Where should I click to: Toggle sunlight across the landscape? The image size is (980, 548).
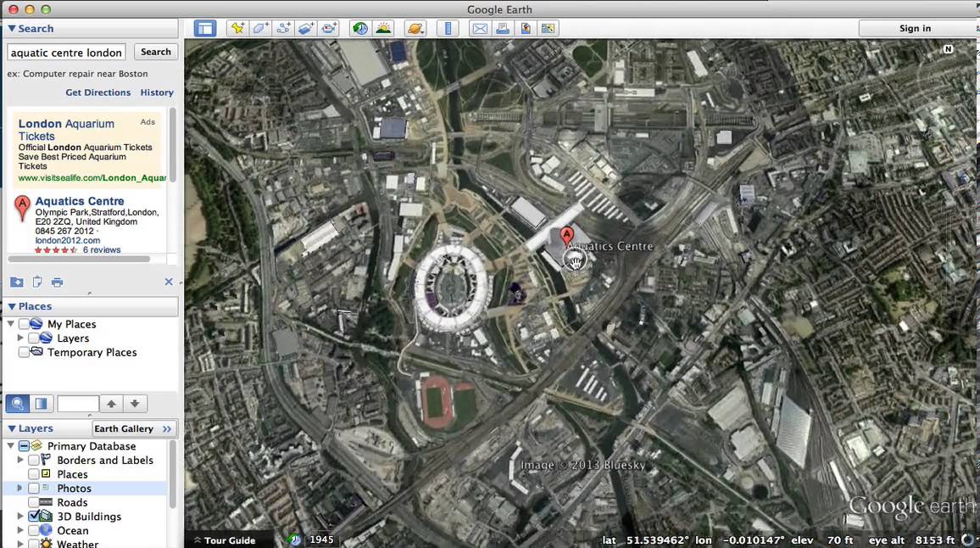tap(383, 28)
